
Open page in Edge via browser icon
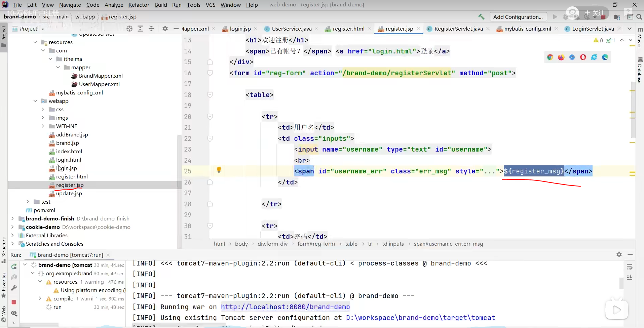click(605, 57)
